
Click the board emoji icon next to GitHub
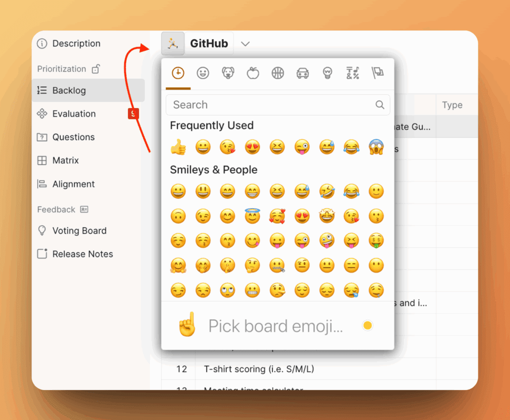172,44
